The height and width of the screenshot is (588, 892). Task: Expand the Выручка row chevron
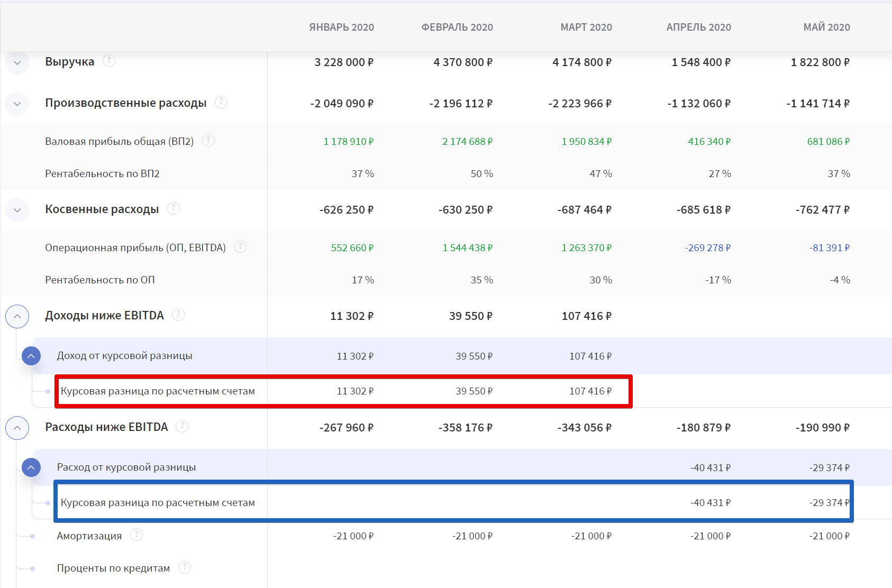pos(17,62)
